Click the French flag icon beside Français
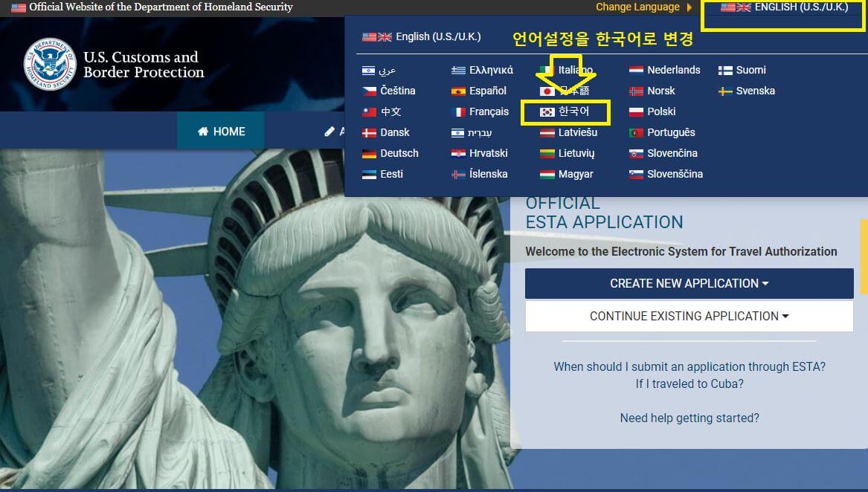868x492 pixels. [458, 111]
